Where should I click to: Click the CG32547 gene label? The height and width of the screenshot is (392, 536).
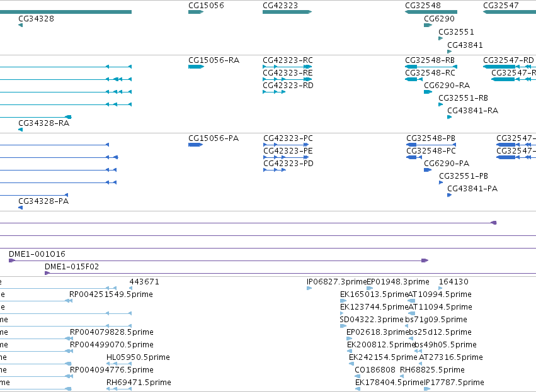point(501,6)
